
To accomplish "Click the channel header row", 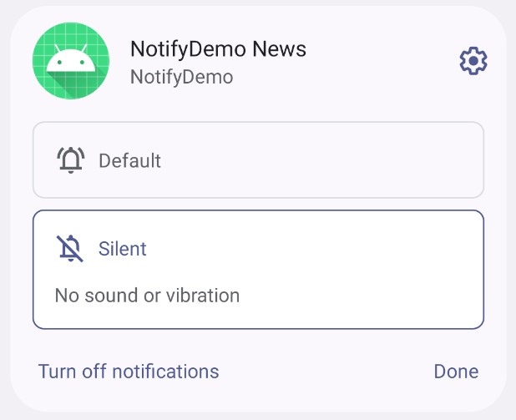I will (258, 61).
